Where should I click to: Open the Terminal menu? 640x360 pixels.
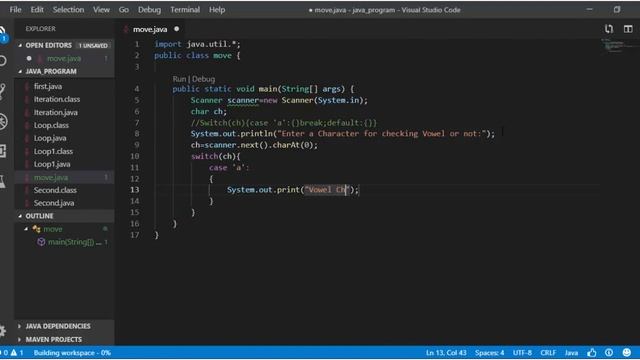(x=185, y=10)
